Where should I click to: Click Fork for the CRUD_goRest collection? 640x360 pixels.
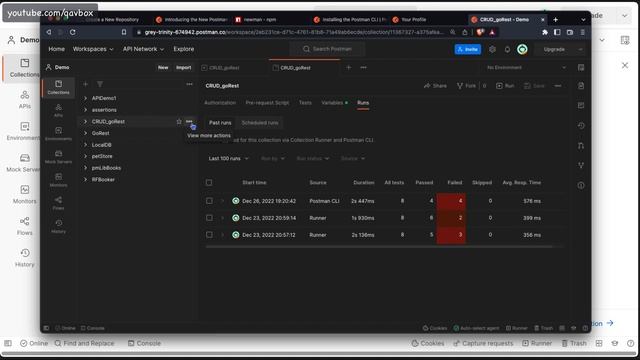pyautogui.click(x=466, y=86)
